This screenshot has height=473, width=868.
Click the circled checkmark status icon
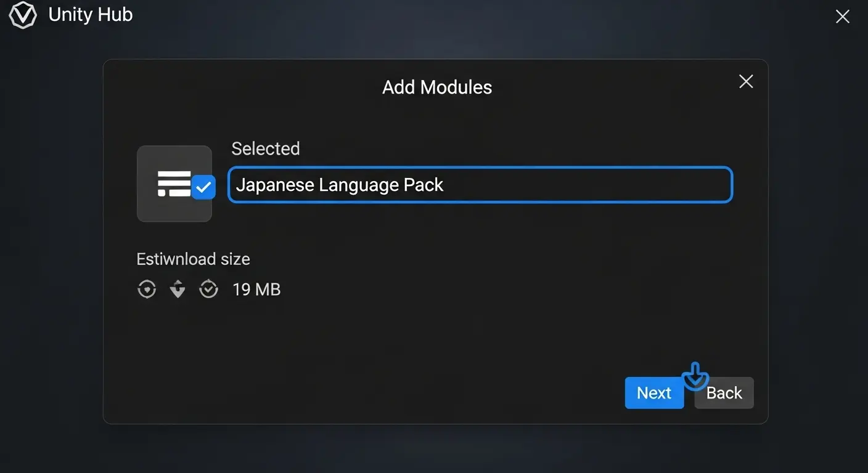208,289
